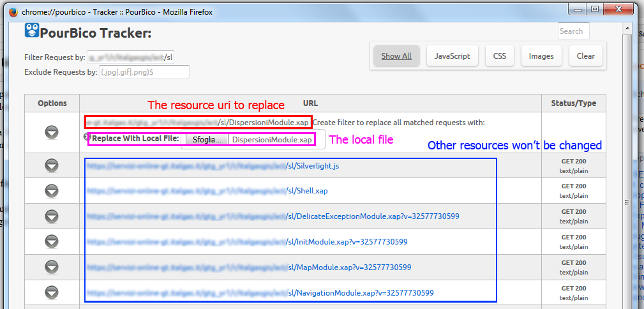Clear the tracked requests list
This screenshot has height=309, width=644.
tap(586, 56)
